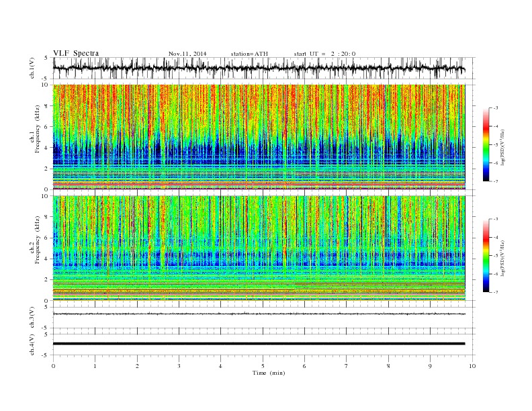Select the "Nov.11, 2014" date text
The height and width of the screenshot is (411, 532).
[187, 54]
